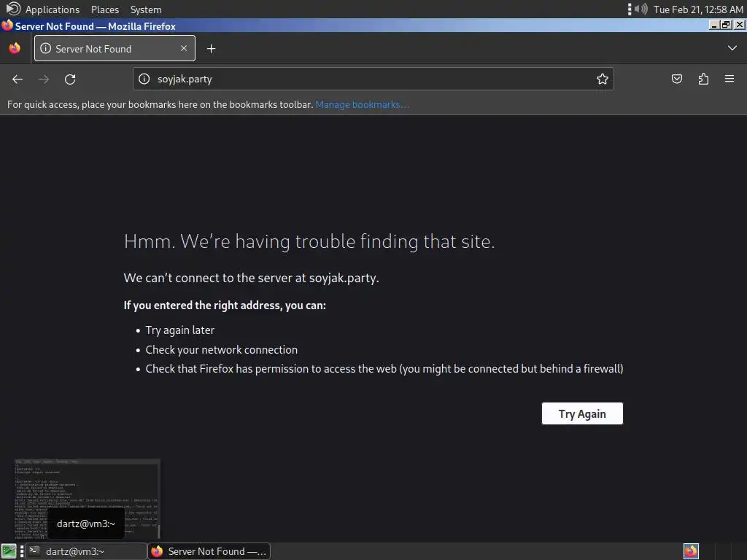Open the Pocket save icon
Viewport: 747px width, 560px height.
676,79
